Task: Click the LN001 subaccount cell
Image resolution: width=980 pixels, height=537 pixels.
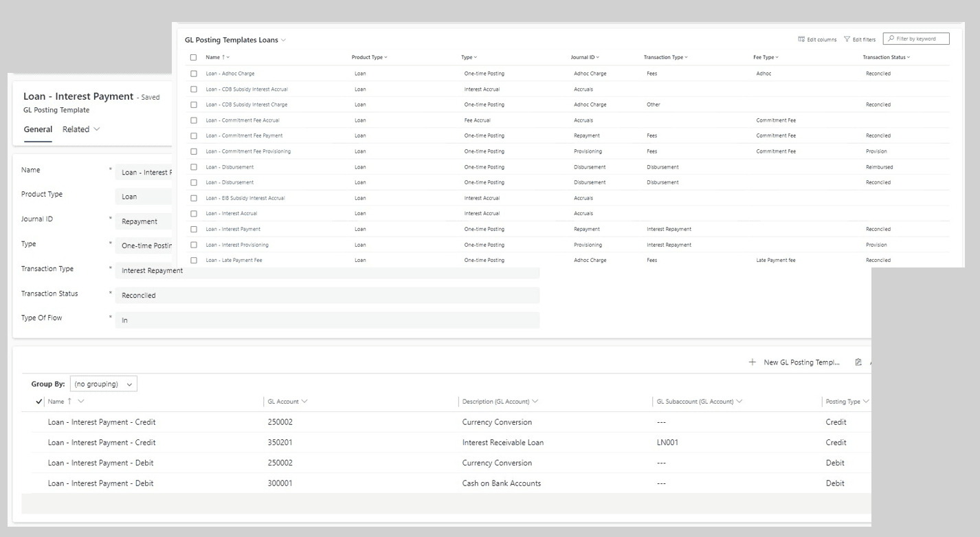Action: click(667, 443)
